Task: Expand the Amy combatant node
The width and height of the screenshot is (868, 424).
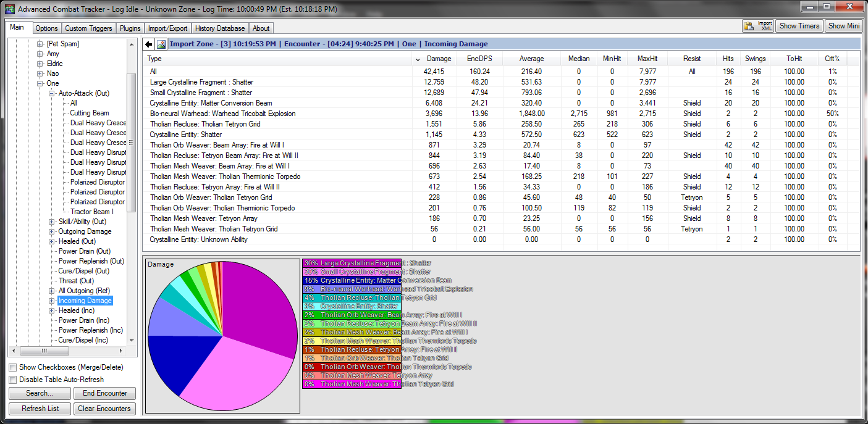Action: [x=40, y=54]
